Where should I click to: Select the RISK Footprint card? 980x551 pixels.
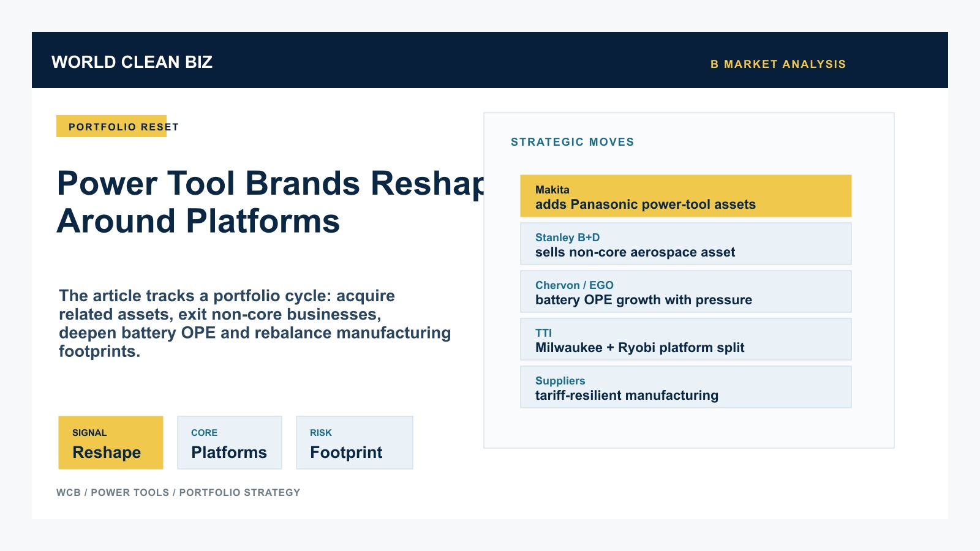pyautogui.click(x=355, y=443)
